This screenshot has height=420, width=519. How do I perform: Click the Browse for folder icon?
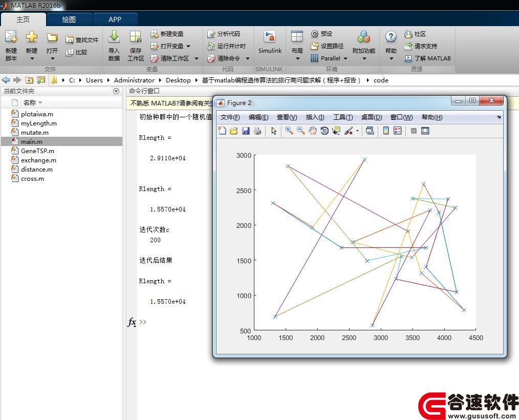click(x=41, y=80)
